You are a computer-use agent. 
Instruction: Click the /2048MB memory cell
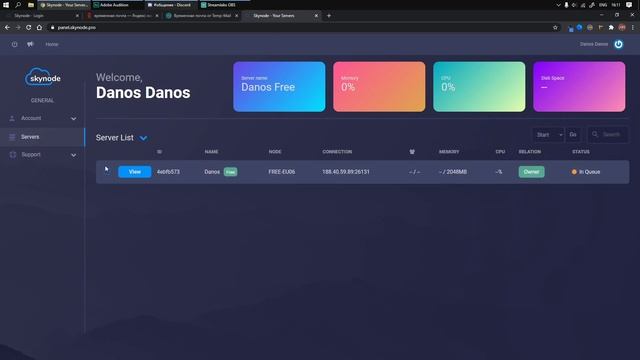[x=453, y=172]
